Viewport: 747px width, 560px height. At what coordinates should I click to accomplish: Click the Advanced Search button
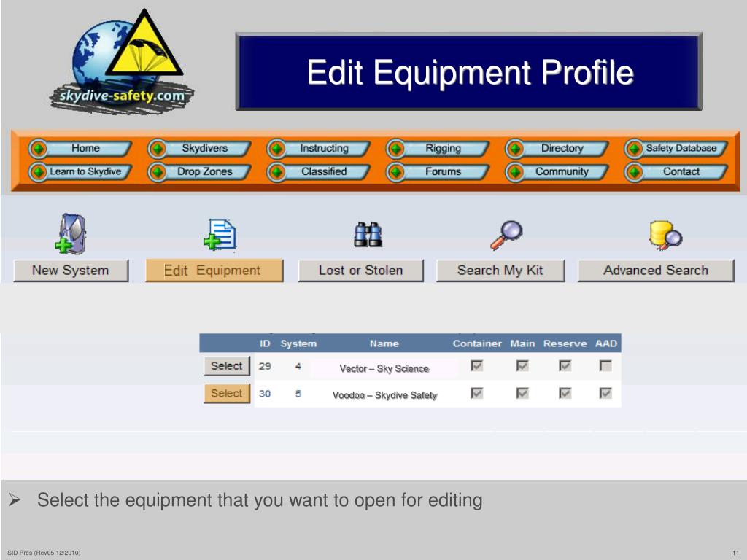tap(656, 271)
